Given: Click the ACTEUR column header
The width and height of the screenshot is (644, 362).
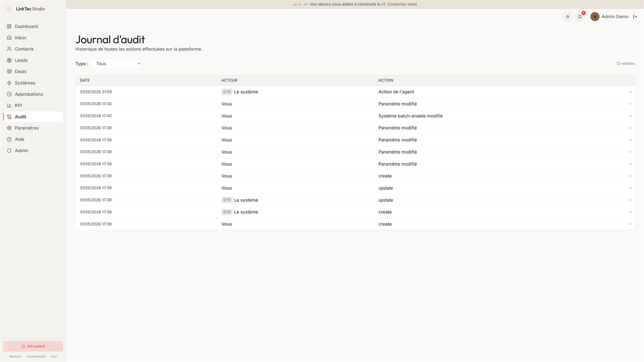Looking at the screenshot, I should pos(229,80).
